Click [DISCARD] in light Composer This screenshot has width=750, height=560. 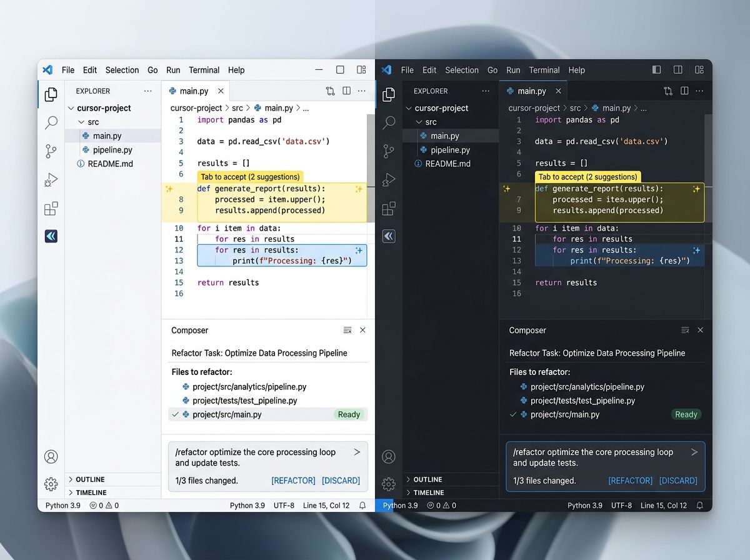pos(341,481)
